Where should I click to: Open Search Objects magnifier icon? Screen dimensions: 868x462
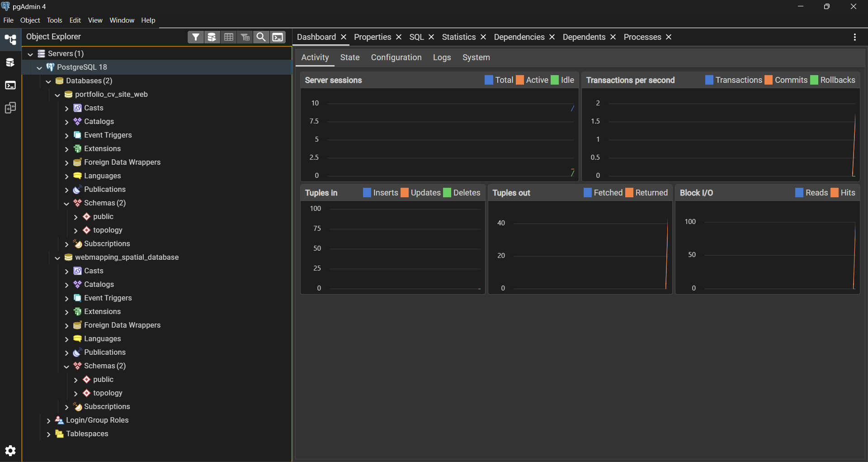coord(261,37)
